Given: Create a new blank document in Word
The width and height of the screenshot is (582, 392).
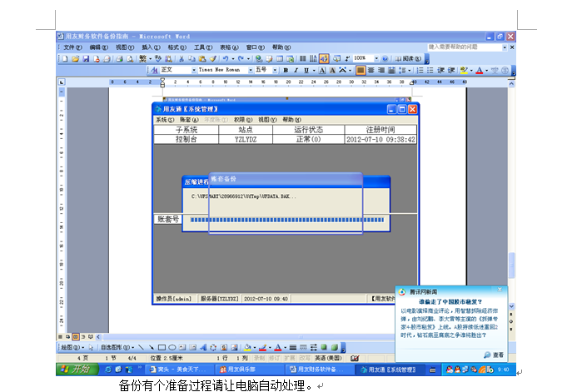Looking at the screenshot, I should coord(65,58).
